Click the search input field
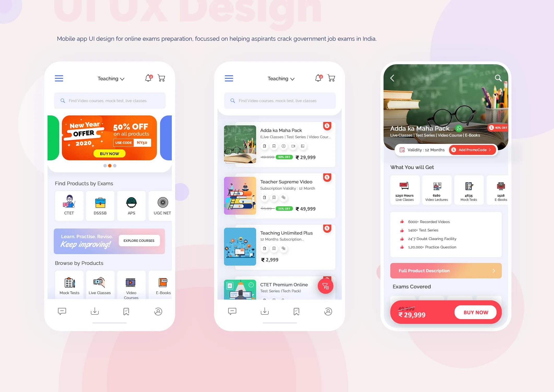The width and height of the screenshot is (554, 392). (110, 101)
